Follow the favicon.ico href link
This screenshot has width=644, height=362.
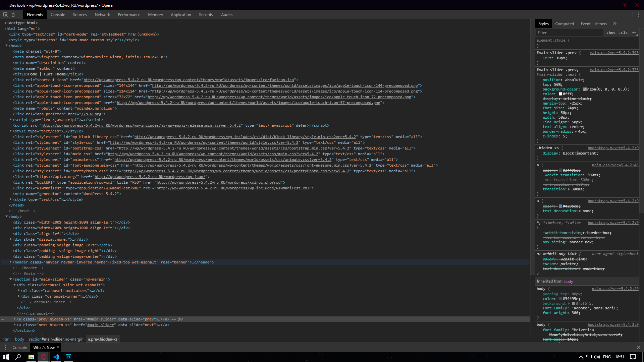pyautogui.click(x=189, y=80)
